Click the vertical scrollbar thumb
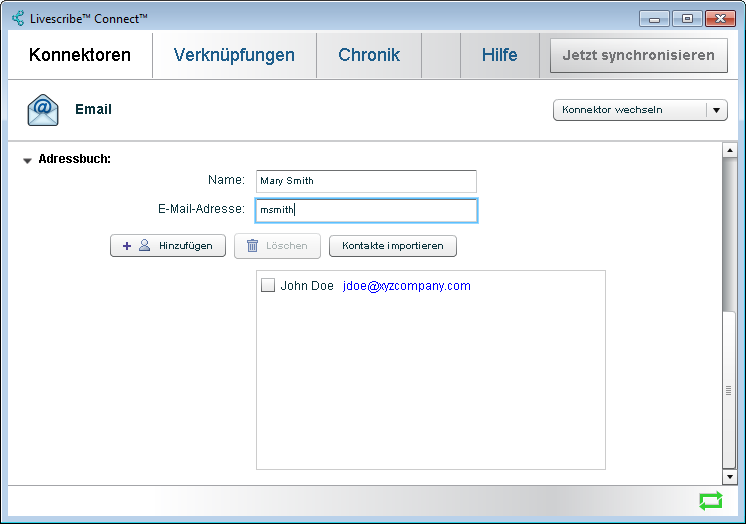The image size is (746, 524). tap(729, 390)
